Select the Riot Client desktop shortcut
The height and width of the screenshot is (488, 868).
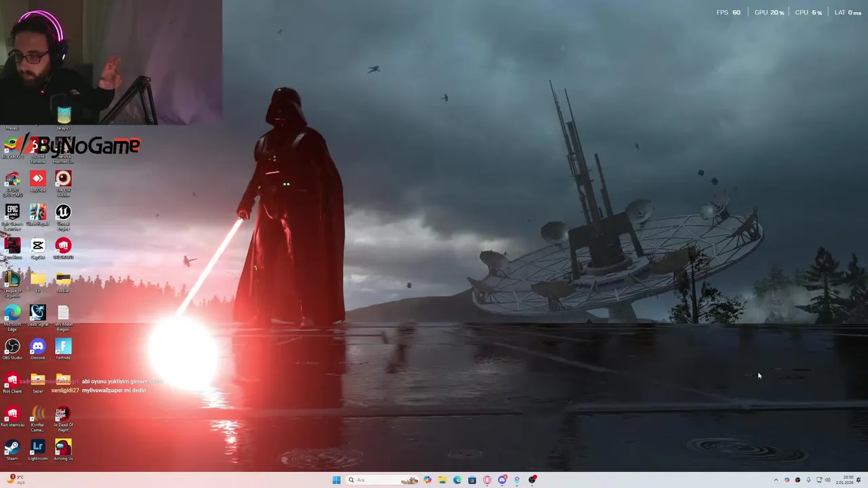12,382
